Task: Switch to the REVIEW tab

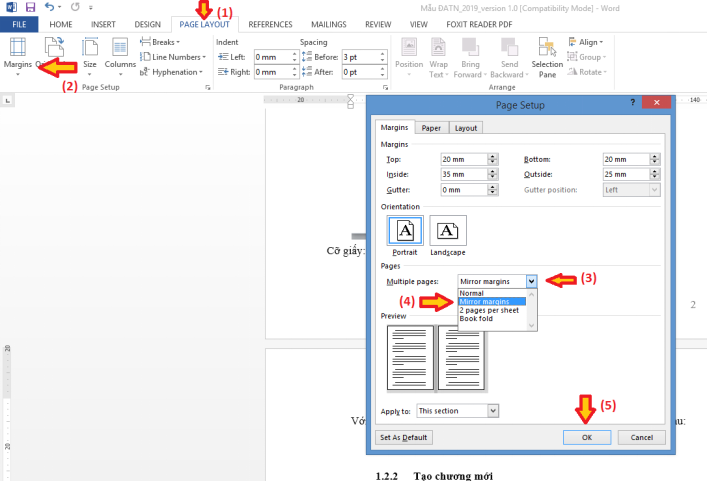Action: coord(378,24)
